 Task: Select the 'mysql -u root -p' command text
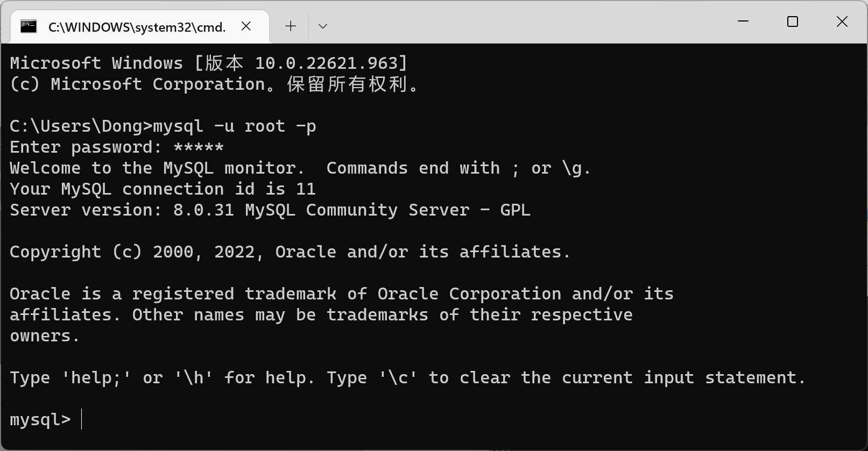click(235, 125)
